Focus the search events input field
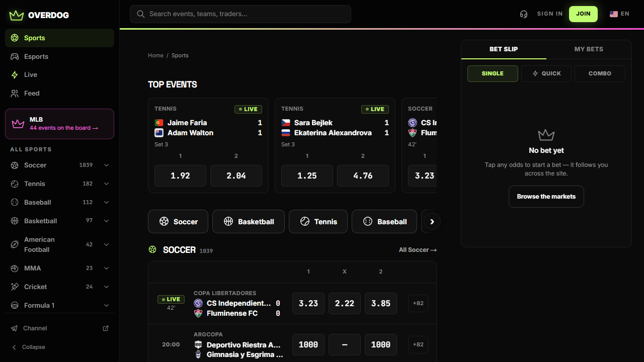The height and width of the screenshot is (362, 644). 240,14
